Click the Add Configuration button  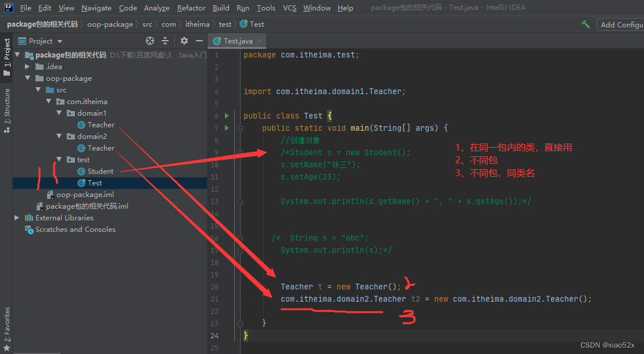pos(621,24)
